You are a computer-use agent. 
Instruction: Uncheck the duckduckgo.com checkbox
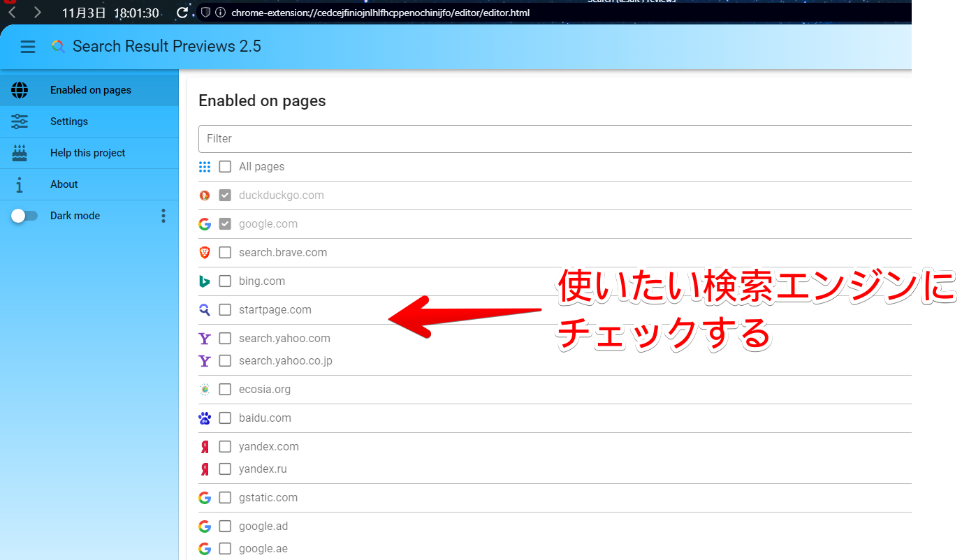(x=225, y=196)
